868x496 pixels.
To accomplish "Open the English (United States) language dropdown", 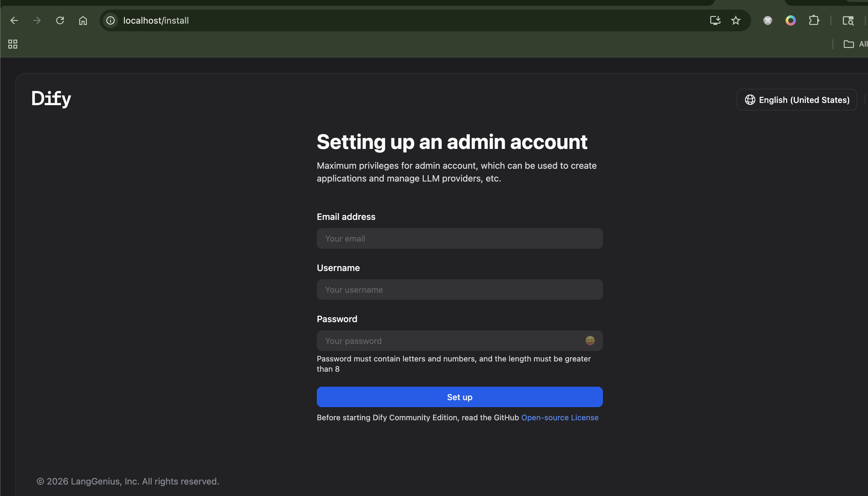I will 796,100.
